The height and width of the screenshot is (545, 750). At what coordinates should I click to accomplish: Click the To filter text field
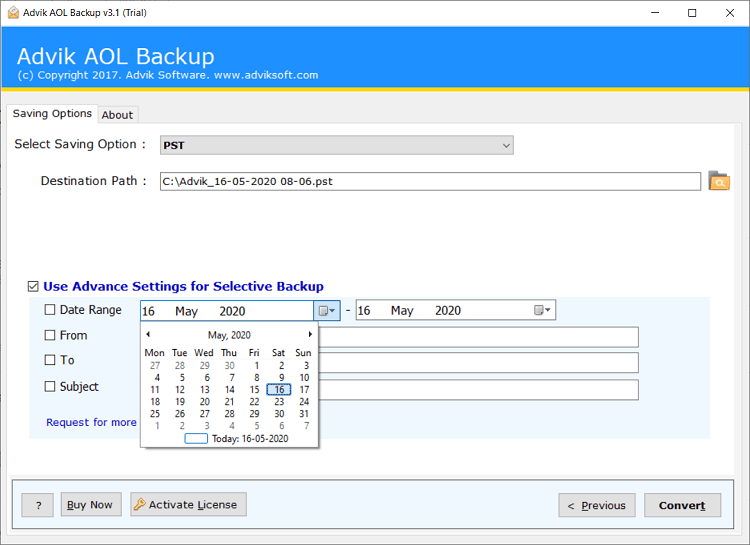coord(478,363)
